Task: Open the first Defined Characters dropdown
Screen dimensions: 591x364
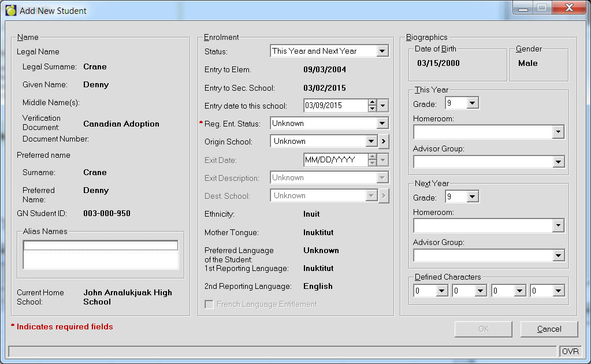Action: pyautogui.click(x=441, y=291)
